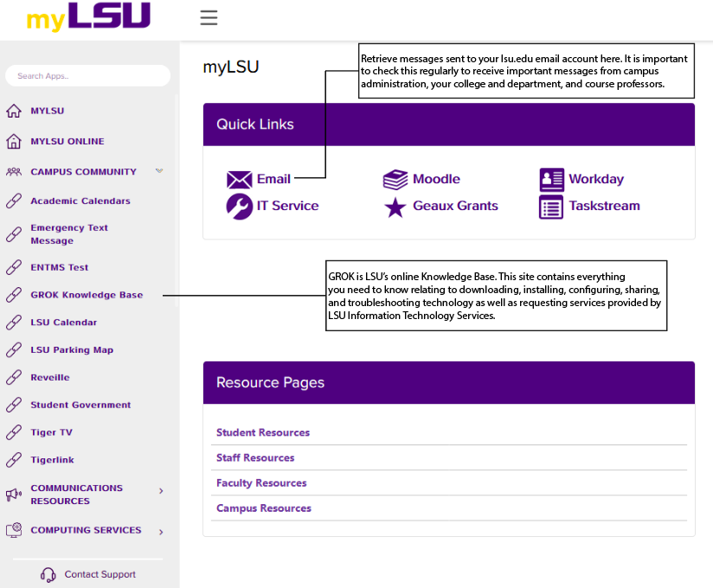Screen dimensions: 713x588
Task: Click the Emergency Text Message link icon
Action: click(x=14, y=234)
